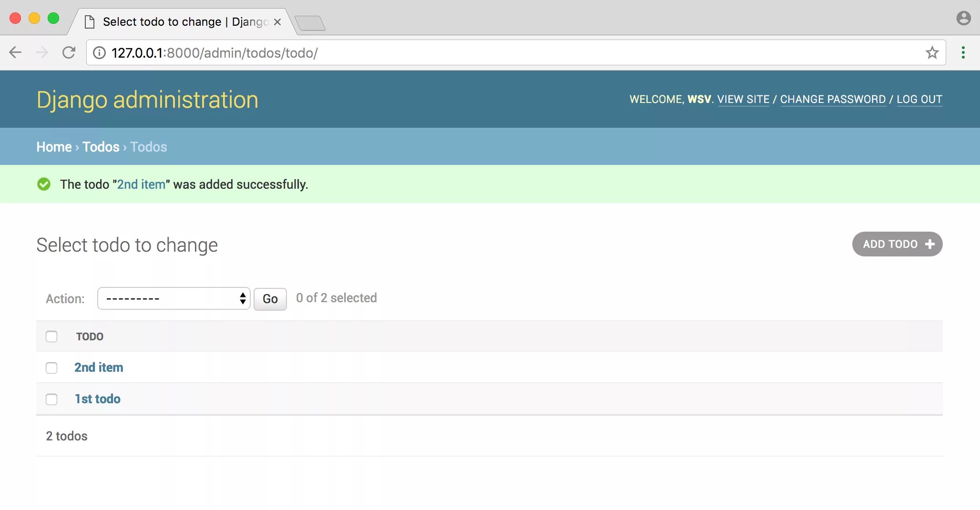Check the box for '2nd item'
The height and width of the screenshot is (510, 980).
(51, 368)
